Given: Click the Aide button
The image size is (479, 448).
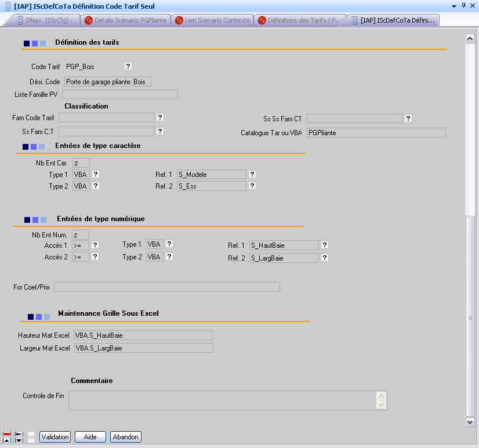Looking at the screenshot, I should point(90,437).
